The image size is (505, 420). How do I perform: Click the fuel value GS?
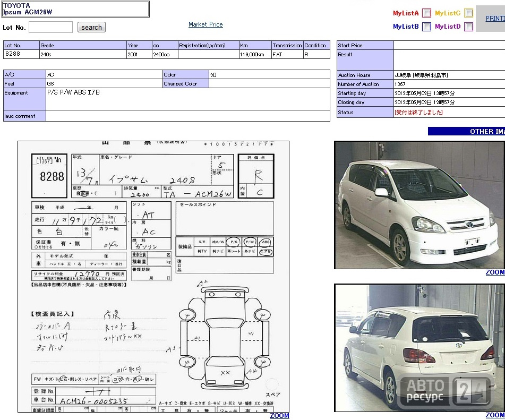click(x=50, y=84)
